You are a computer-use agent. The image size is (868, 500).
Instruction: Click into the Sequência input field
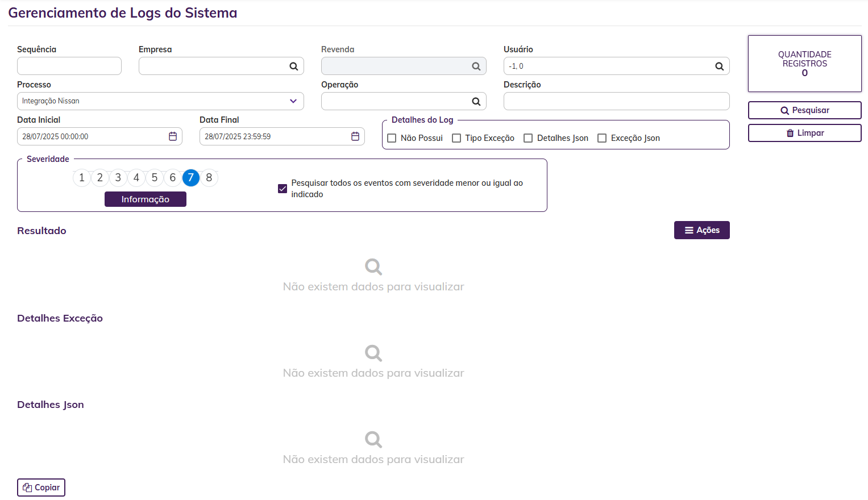click(x=69, y=66)
